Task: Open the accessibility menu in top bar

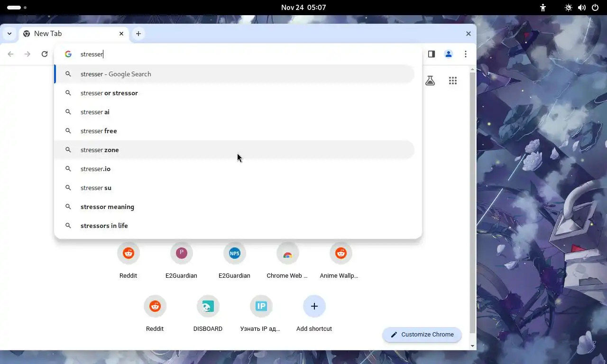Action: (543, 8)
